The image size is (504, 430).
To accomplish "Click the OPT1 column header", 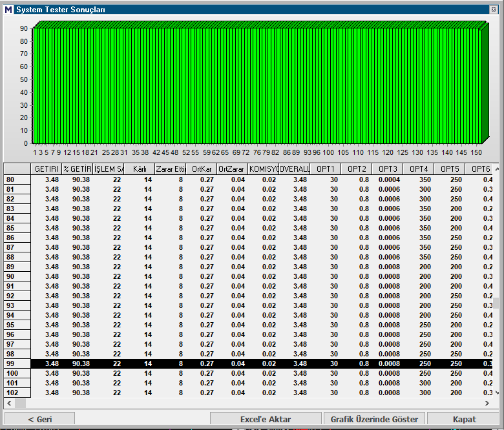I will pos(326,169).
